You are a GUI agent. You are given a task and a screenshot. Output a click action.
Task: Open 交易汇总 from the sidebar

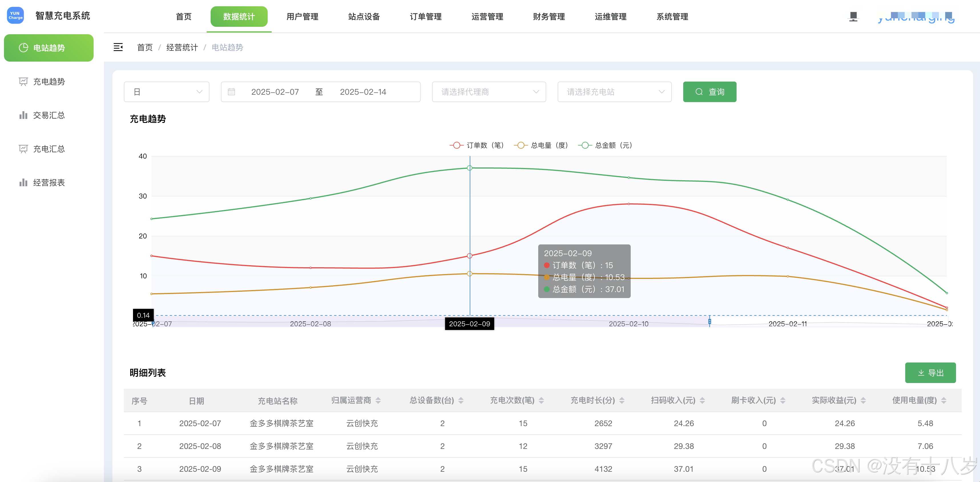[49, 115]
